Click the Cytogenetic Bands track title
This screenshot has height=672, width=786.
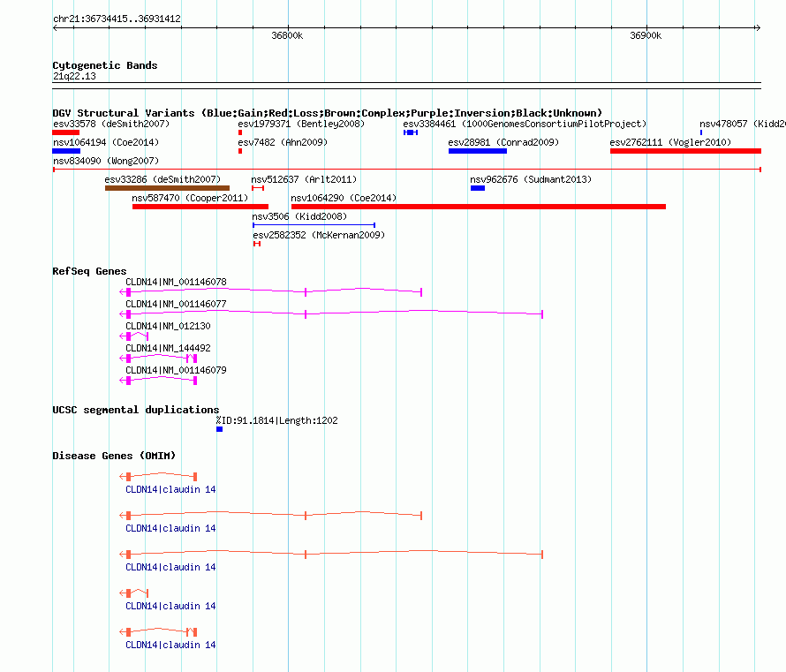(105, 65)
